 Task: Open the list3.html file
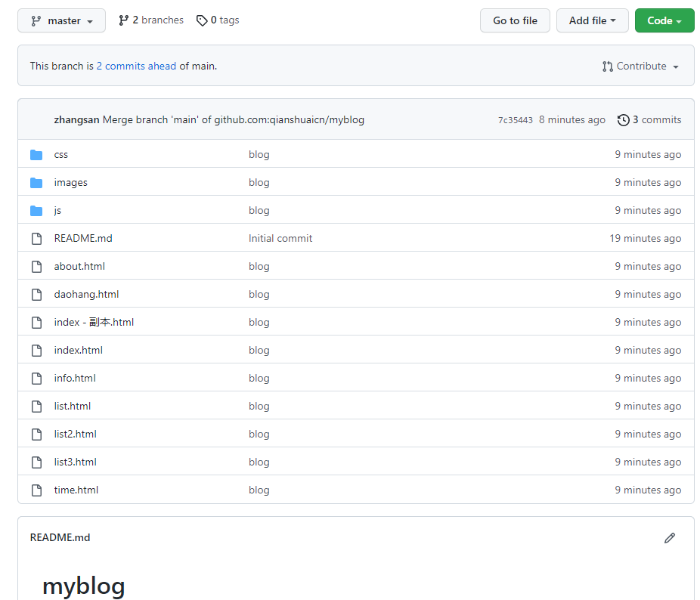[x=75, y=462]
